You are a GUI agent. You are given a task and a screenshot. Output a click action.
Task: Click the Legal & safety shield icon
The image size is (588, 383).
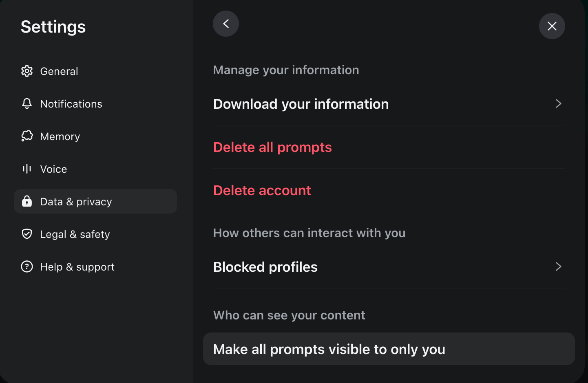pos(27,234)
